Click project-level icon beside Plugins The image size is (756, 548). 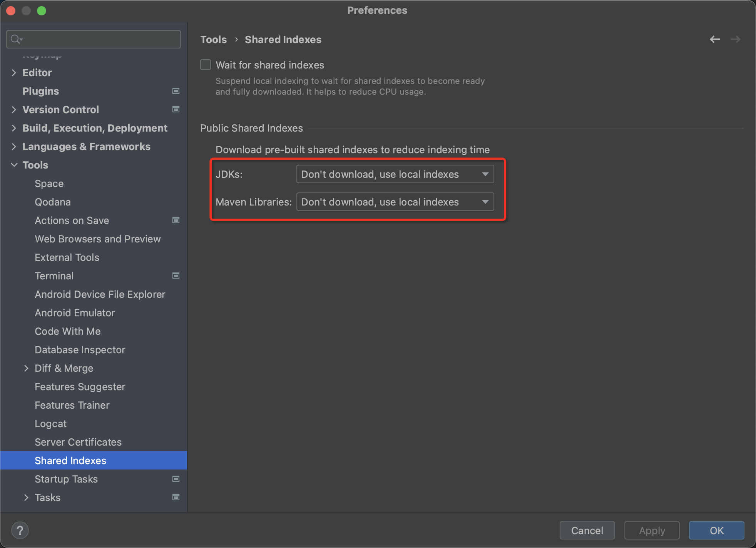pos(176,91)
